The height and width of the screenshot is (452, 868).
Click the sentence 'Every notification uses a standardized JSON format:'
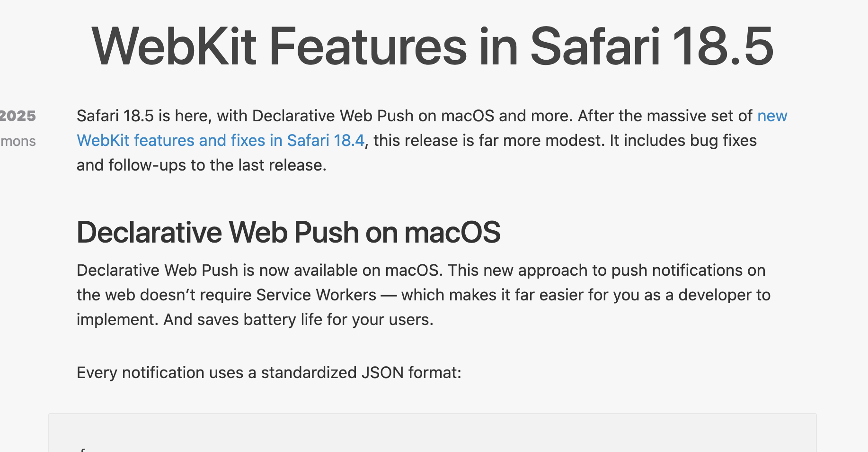269,373
